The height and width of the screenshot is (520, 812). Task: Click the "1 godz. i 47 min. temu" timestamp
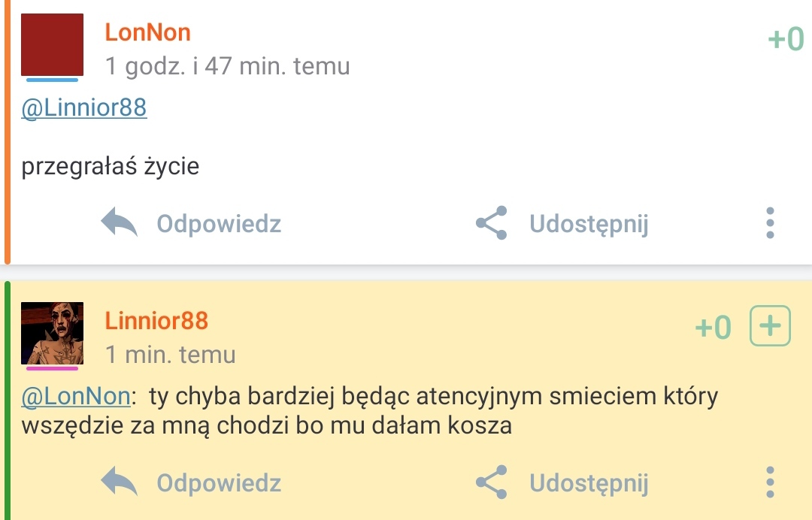tap(227, 67)
